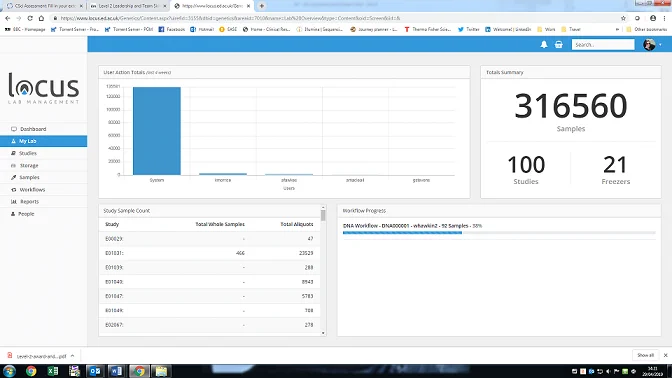
Task: Open the notifications bell icon
Action: click(x=543, y=45)
